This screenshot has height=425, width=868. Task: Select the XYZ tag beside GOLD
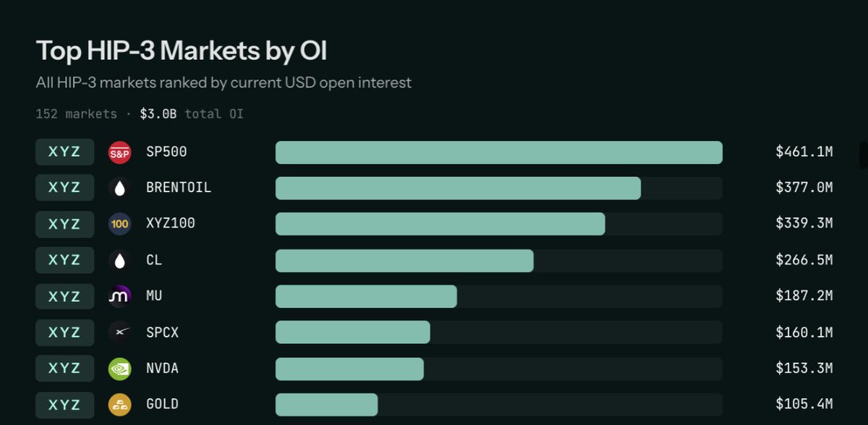tap(65, 405)
